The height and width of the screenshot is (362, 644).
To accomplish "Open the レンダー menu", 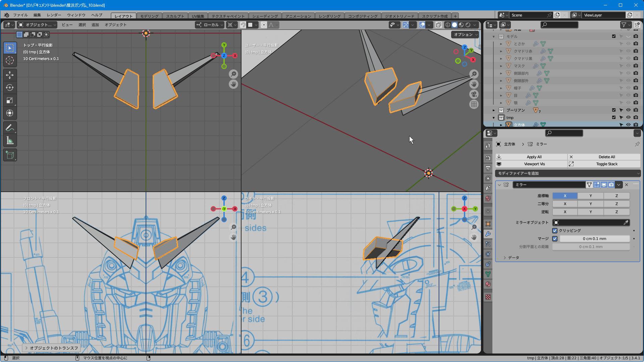I will pyautogui.click(x=54, y=15).
